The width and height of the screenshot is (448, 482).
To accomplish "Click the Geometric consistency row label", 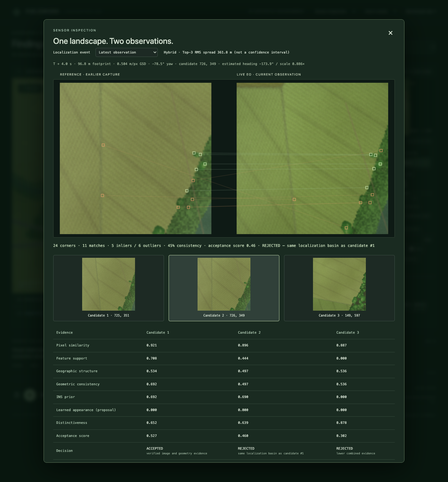I will coord(78,384).
